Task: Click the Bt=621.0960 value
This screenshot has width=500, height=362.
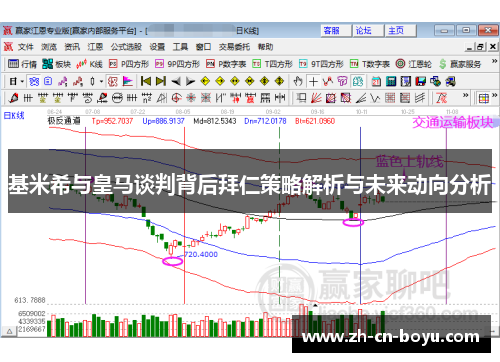Action: [x=315, y=121]
